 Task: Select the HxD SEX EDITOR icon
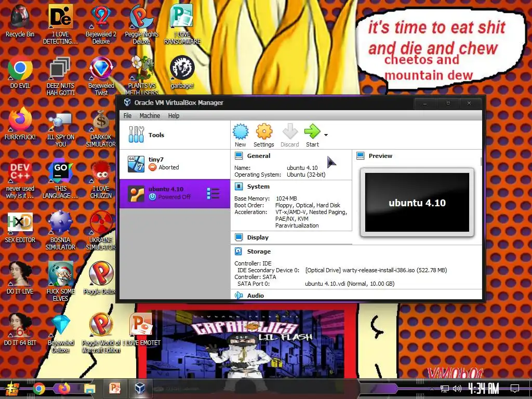(x=20, y=228)
